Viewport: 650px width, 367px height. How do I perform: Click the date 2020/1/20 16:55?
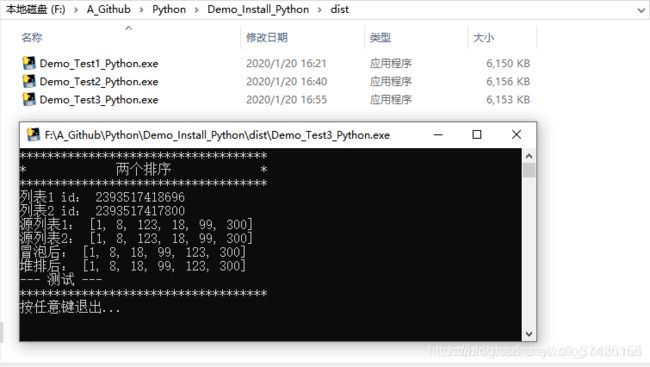coord(286,100)
